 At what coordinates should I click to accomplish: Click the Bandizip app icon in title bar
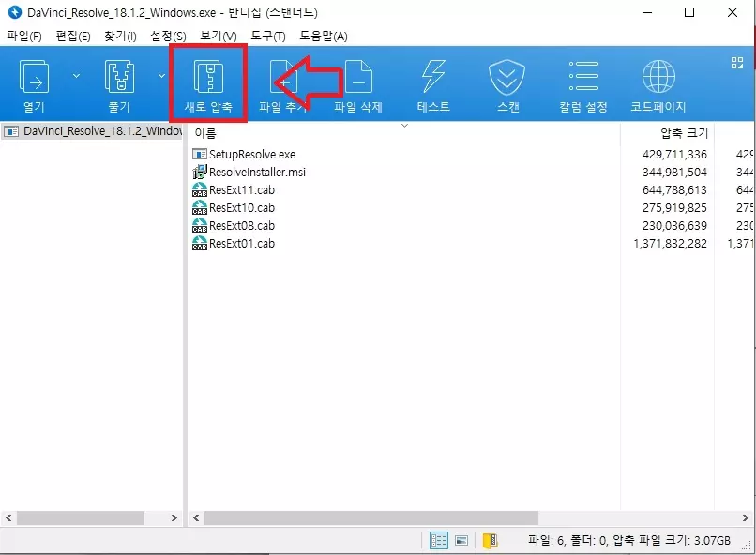click(14, 12)
